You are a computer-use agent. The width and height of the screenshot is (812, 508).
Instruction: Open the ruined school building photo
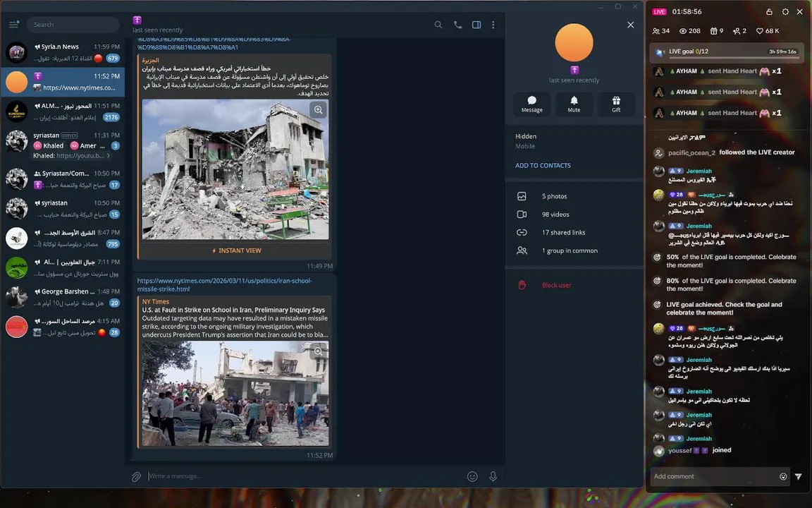coord(235,169)
